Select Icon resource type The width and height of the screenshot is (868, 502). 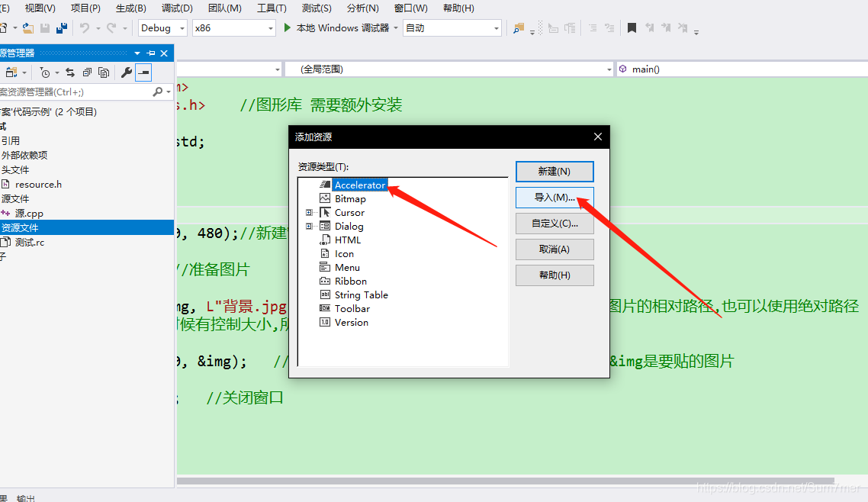[x=344, y=253]
